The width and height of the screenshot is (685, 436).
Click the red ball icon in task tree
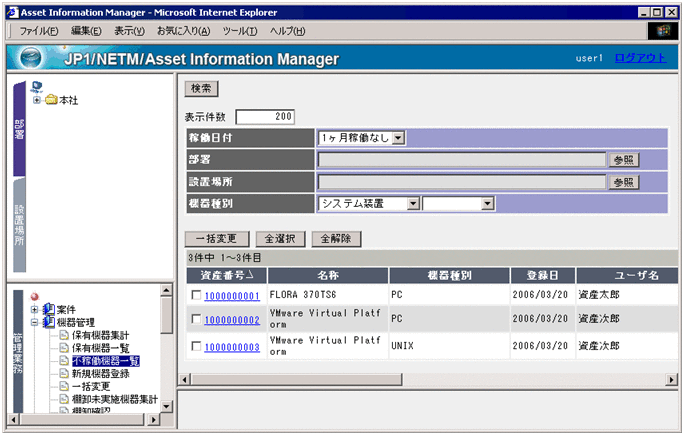(x=34, y=297)
